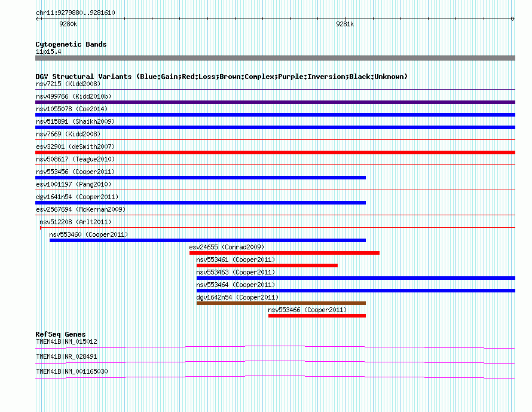Viewport: 532px width, 412px height.
Task: Select variant label nsv553466 (Cooper2011)
Action: (307, 310)
